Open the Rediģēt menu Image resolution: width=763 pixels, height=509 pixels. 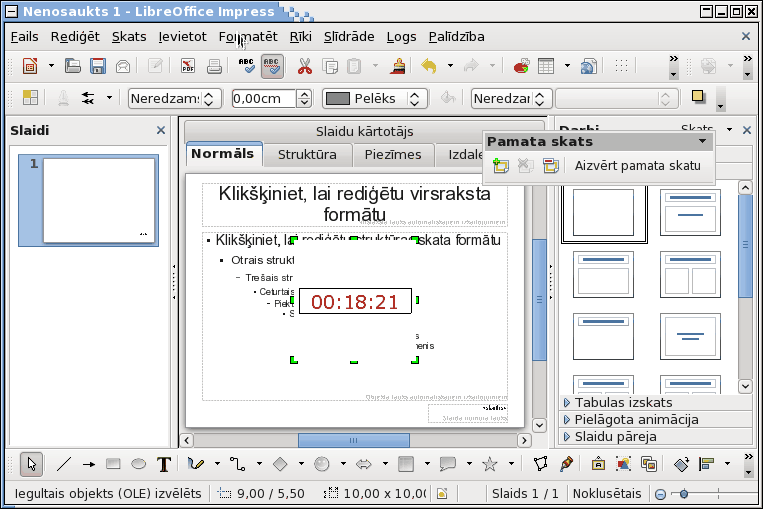(75, 37)
